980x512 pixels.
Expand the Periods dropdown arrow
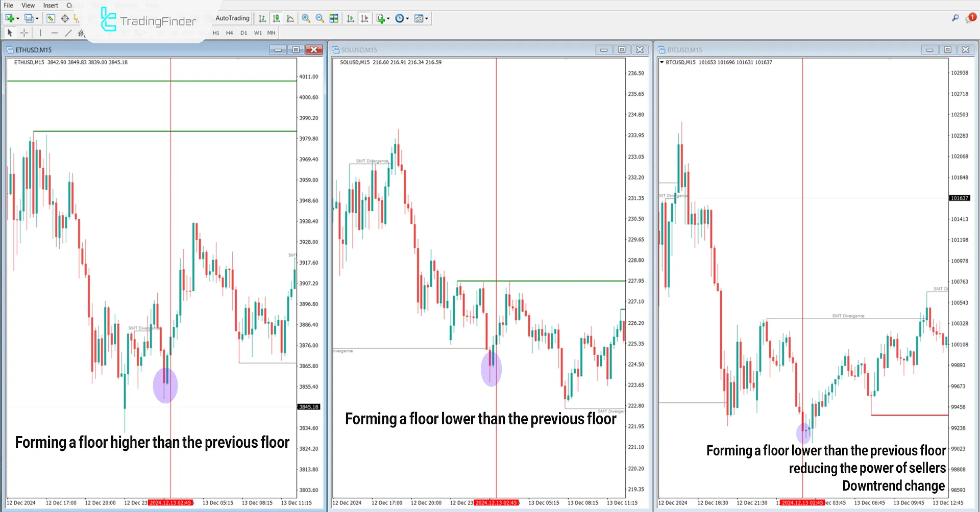407,18
